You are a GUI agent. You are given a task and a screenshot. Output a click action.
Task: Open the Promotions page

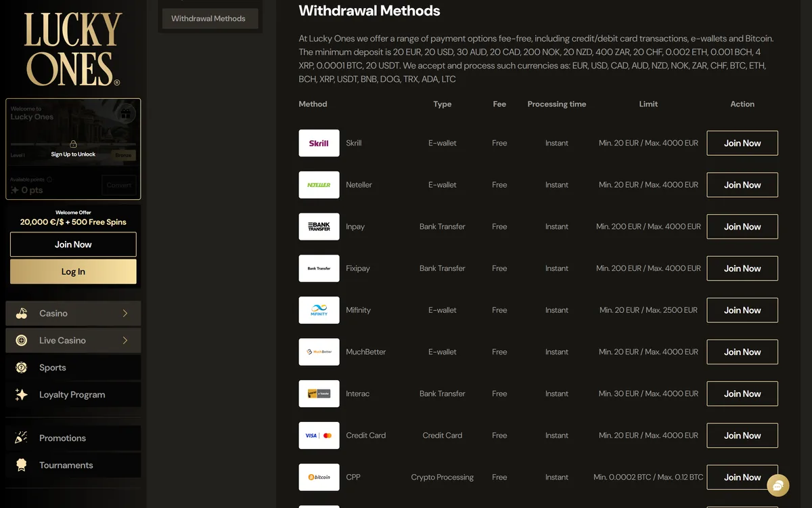click(73, 438)
